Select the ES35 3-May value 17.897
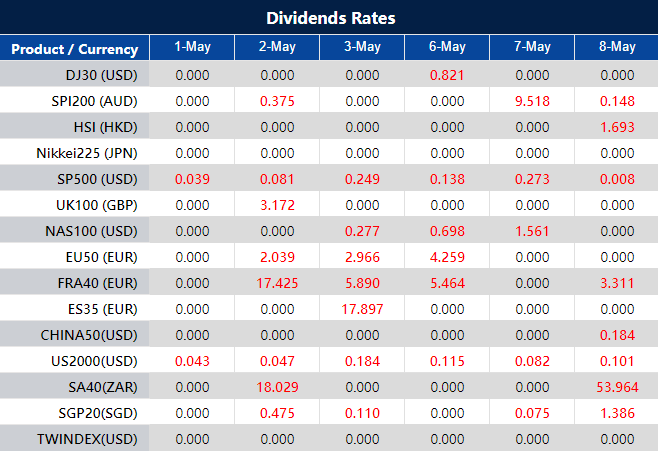The image size is (658, 451). [362, 309]
